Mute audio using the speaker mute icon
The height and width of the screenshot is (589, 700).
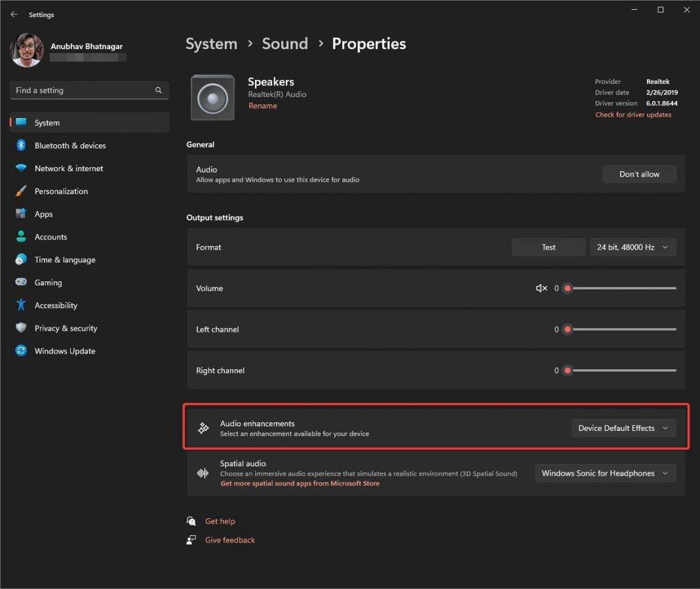click(540, 288)
